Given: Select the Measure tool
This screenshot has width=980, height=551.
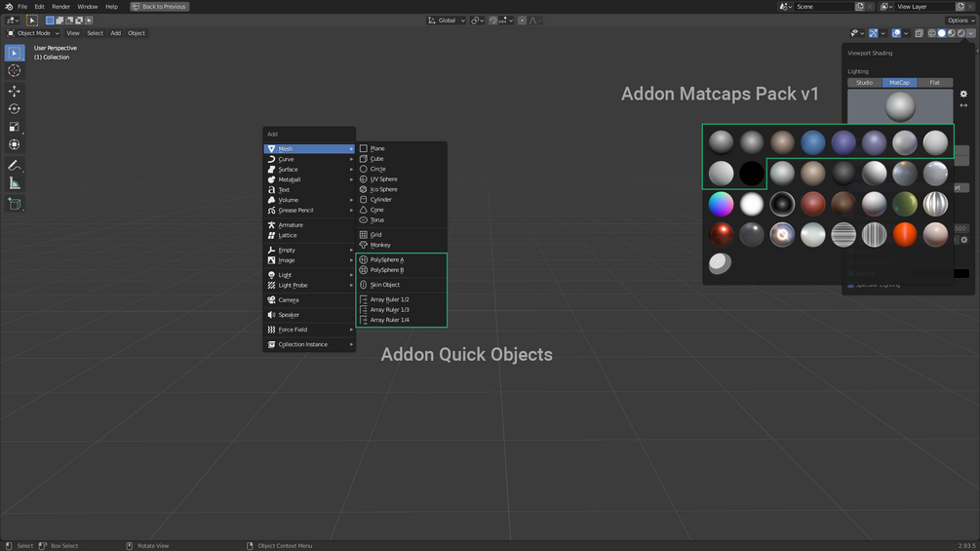Looking at the screenshot, I should point(15,183).
